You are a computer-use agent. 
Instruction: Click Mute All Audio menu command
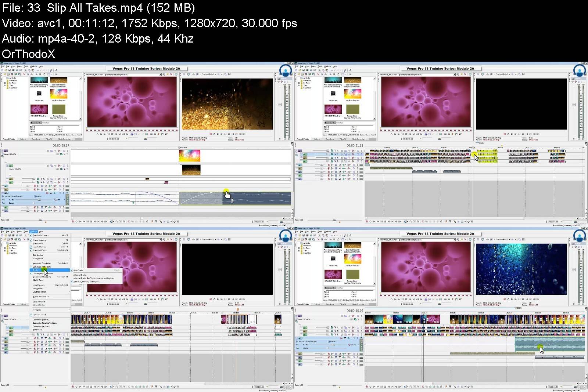50,302
